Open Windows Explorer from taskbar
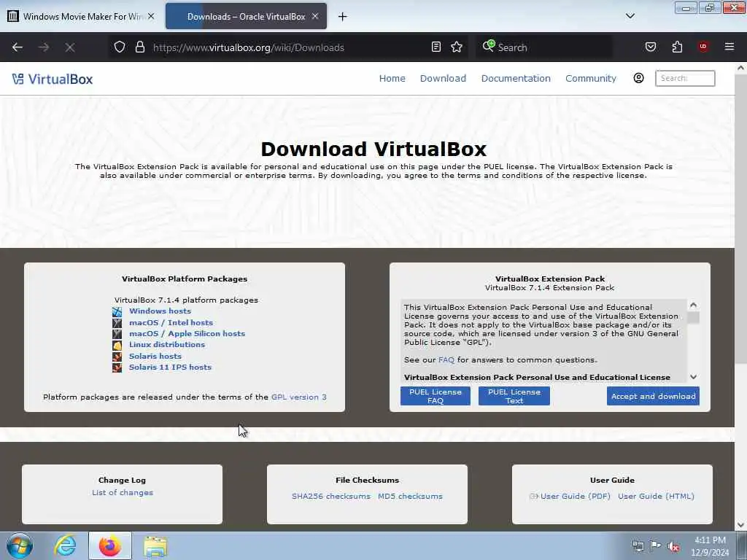747x560 pixels. point(156,546)
